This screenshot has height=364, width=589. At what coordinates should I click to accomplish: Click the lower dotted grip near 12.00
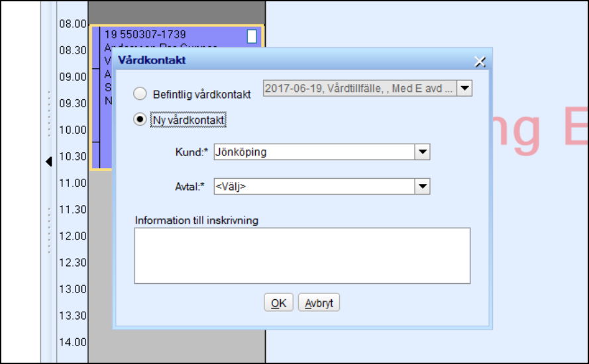[49, 230]
